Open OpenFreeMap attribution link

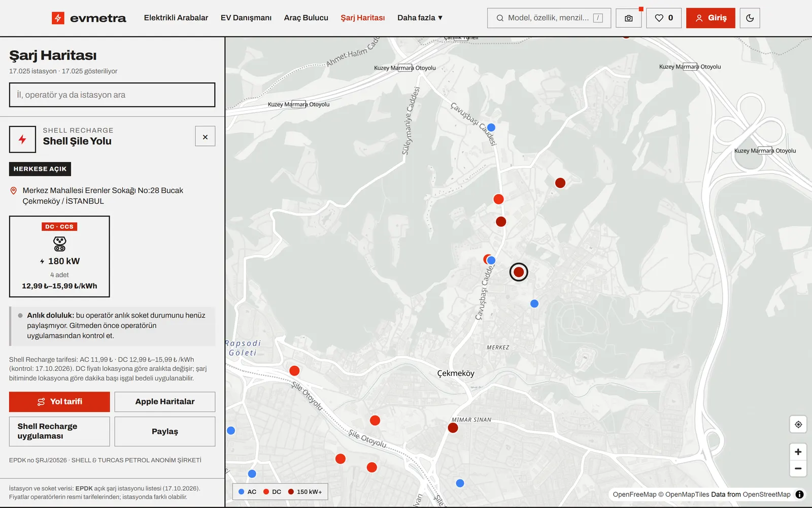click(x=634, y=494)
